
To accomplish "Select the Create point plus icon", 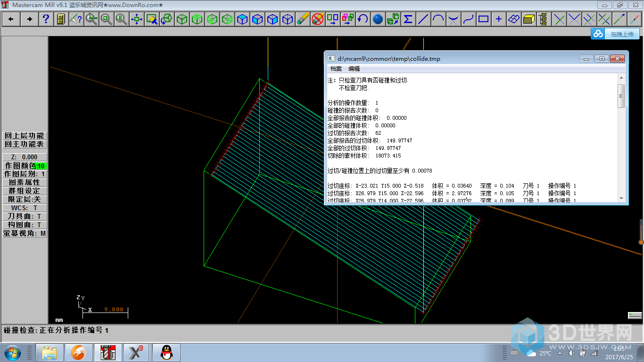I will (498, 19).
